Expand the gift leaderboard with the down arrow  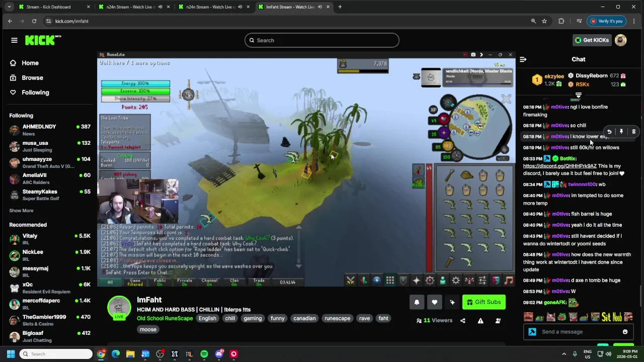point(579,95)
